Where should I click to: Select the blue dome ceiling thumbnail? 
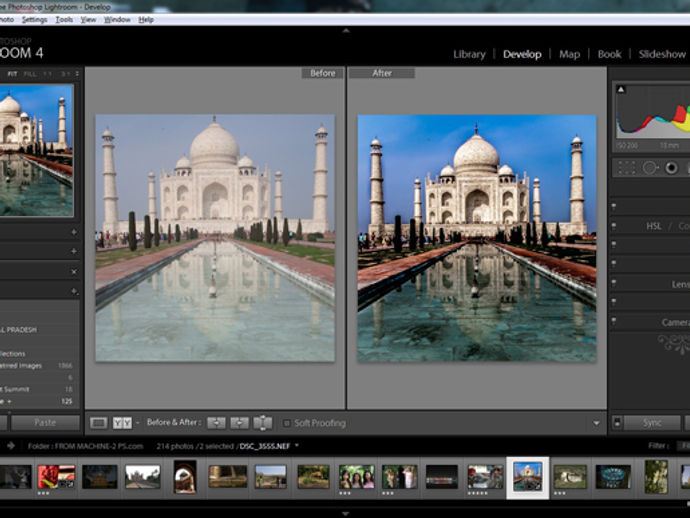tap(613, 477)
